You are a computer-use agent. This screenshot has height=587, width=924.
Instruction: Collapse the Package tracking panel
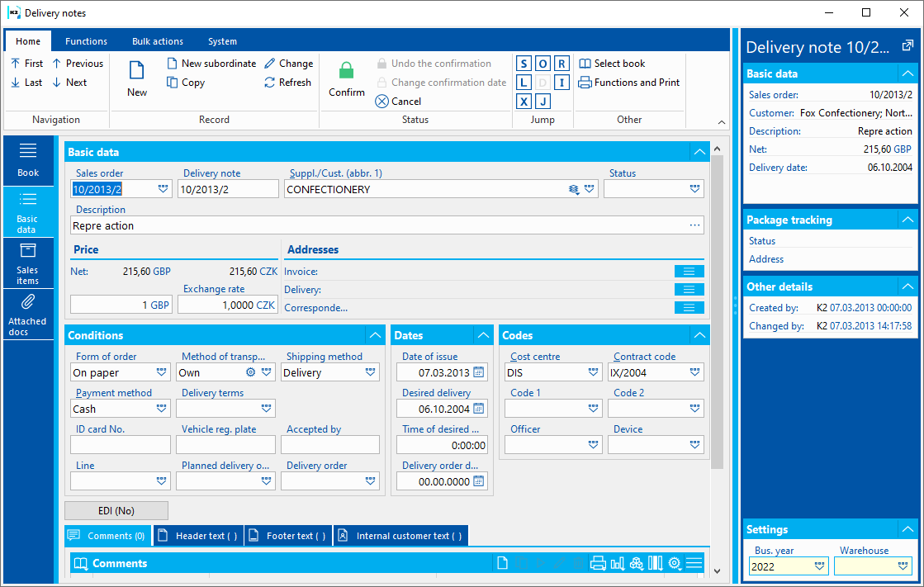click(907, 220)
